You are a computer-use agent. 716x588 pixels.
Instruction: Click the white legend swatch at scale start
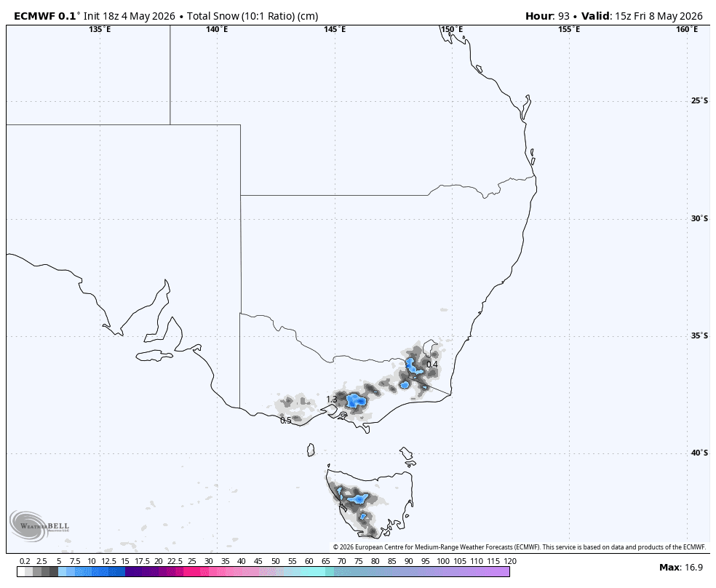click(x=21, y=571)
